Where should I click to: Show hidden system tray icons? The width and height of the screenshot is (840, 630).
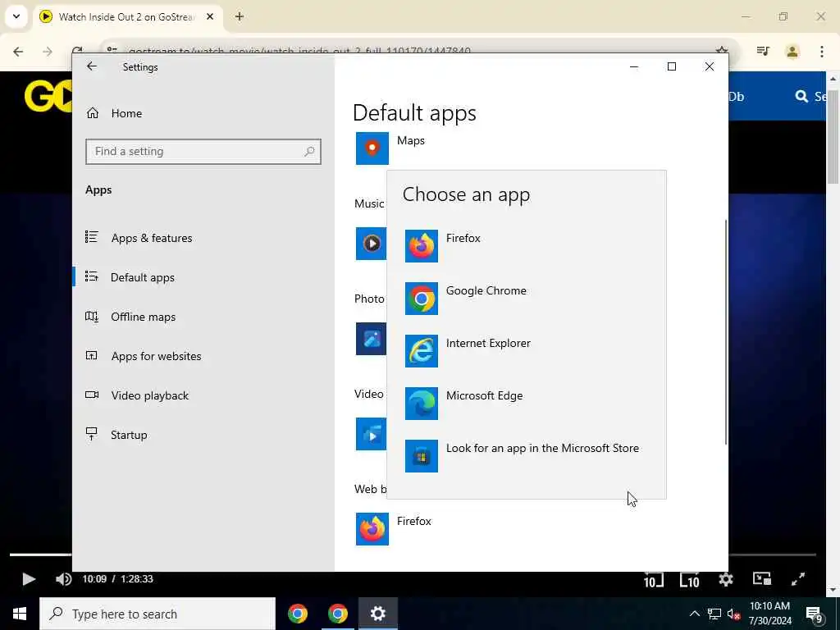[694, 614]
